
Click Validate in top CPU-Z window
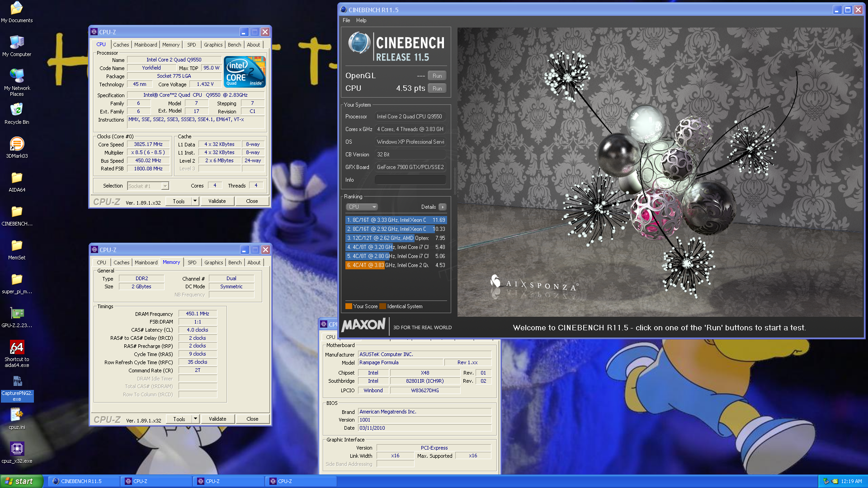pos(217,201)
